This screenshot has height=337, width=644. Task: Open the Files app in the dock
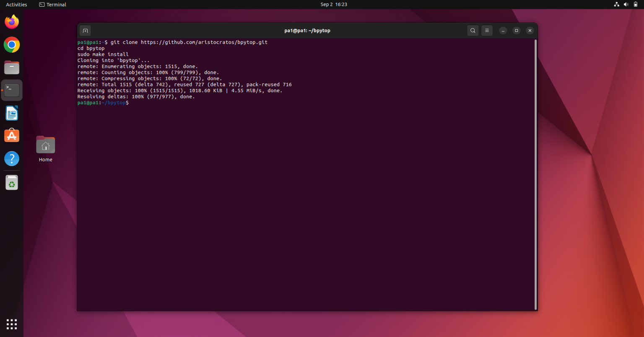11,67
